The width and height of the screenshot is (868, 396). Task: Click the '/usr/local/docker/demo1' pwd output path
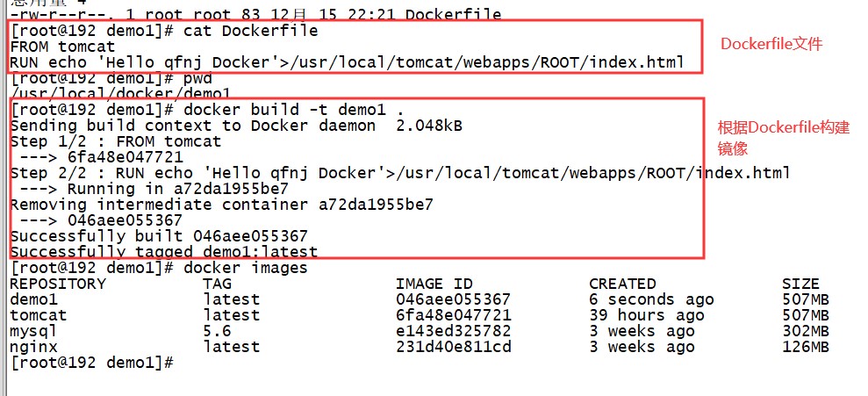[x=120, y=94]
